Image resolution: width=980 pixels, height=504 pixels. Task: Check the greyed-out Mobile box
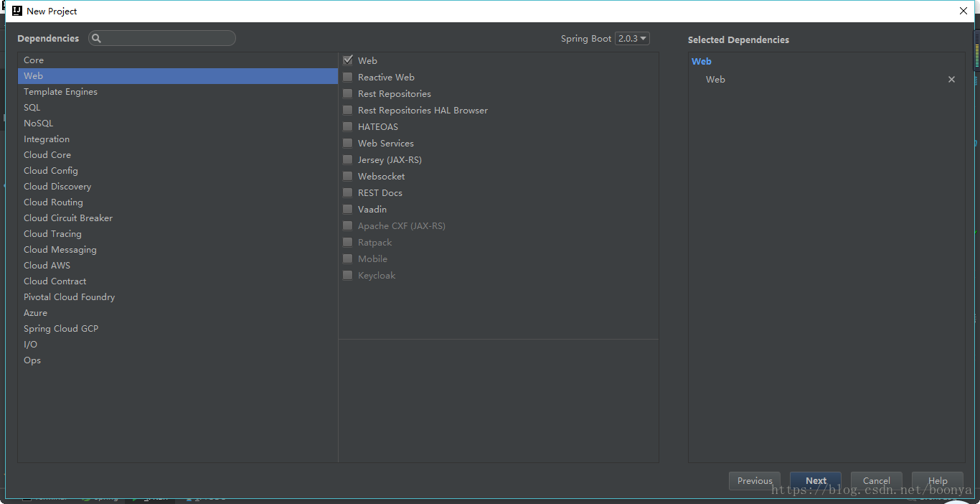coord(348,258)
